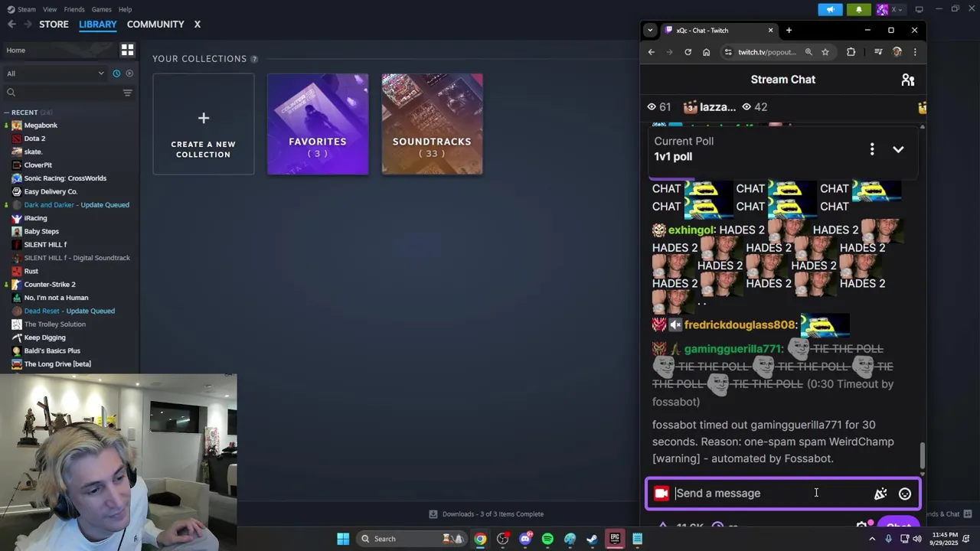Open the Home library button

pyautogui.click(x=60, y=51)
